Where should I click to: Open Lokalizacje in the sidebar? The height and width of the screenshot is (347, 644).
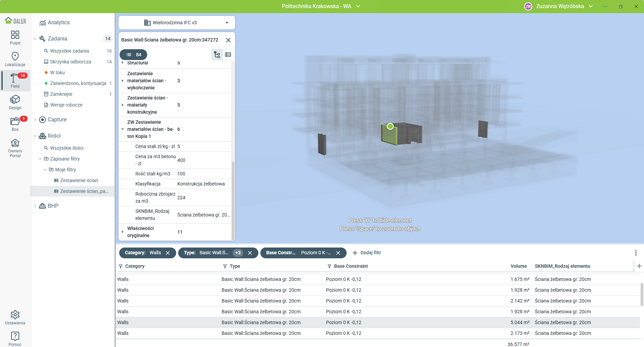point(15,59)
